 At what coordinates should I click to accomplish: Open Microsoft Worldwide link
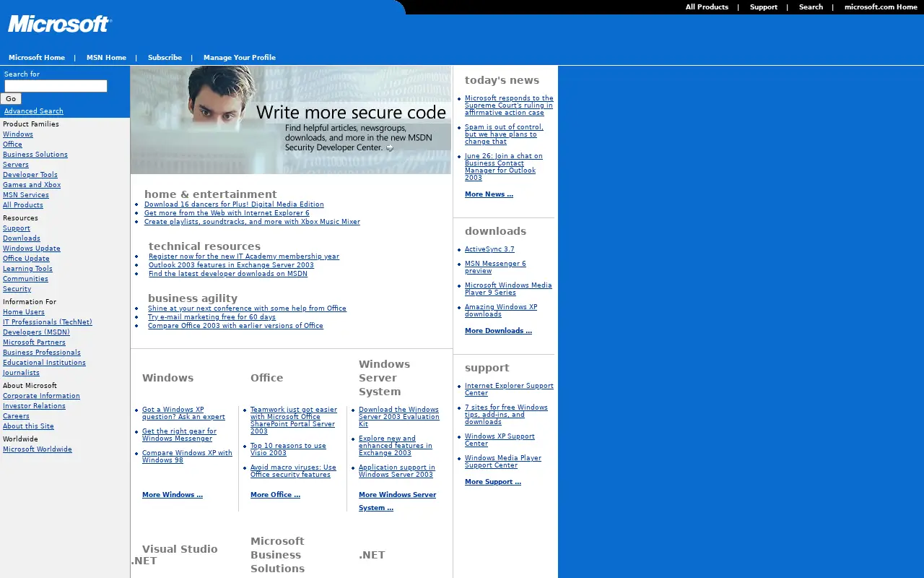point(38,449)
